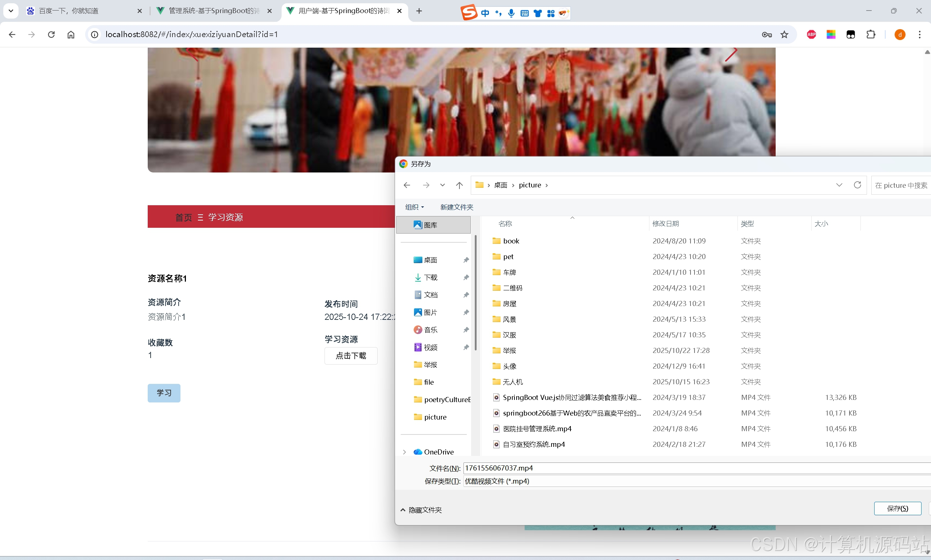This screenshot has width=931, height=560.
Task: Select the 无人机 folder
Action: tap(513, 382)
